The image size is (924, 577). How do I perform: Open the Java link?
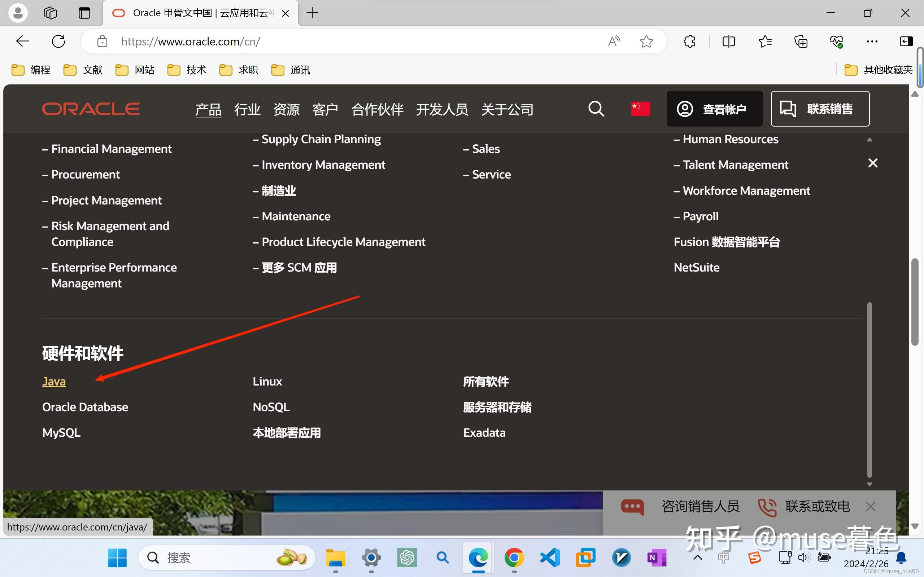coord(53,381)
